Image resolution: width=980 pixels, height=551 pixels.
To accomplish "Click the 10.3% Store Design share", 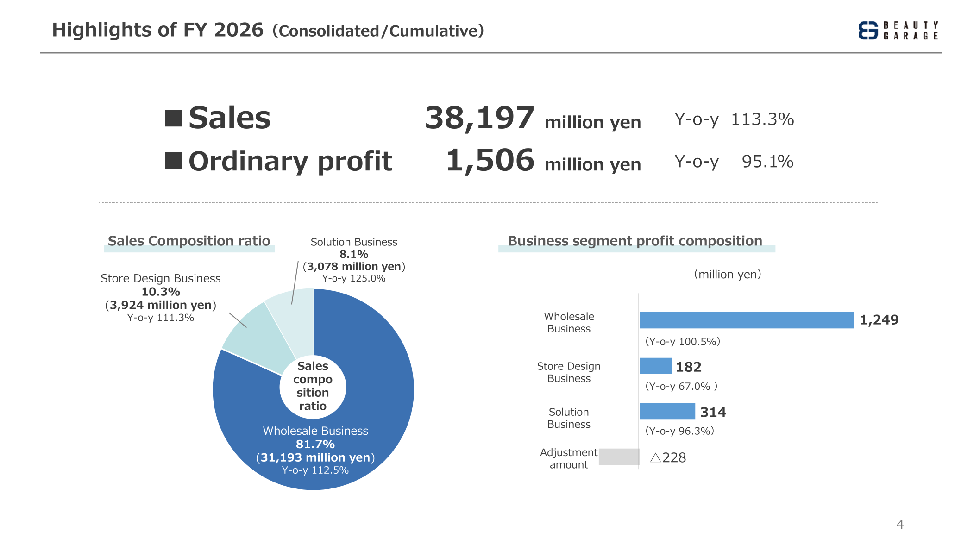I will (x=161, y=292).
